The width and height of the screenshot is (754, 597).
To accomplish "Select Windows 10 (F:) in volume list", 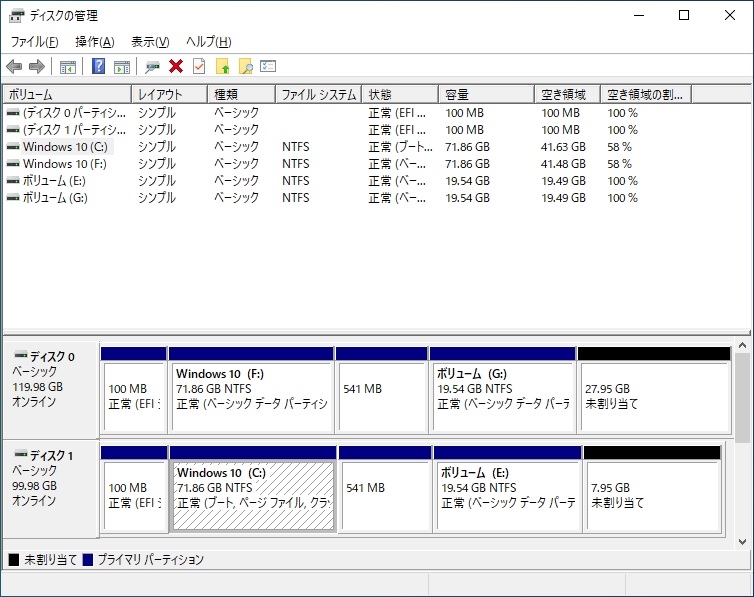I will coord(65,164).
